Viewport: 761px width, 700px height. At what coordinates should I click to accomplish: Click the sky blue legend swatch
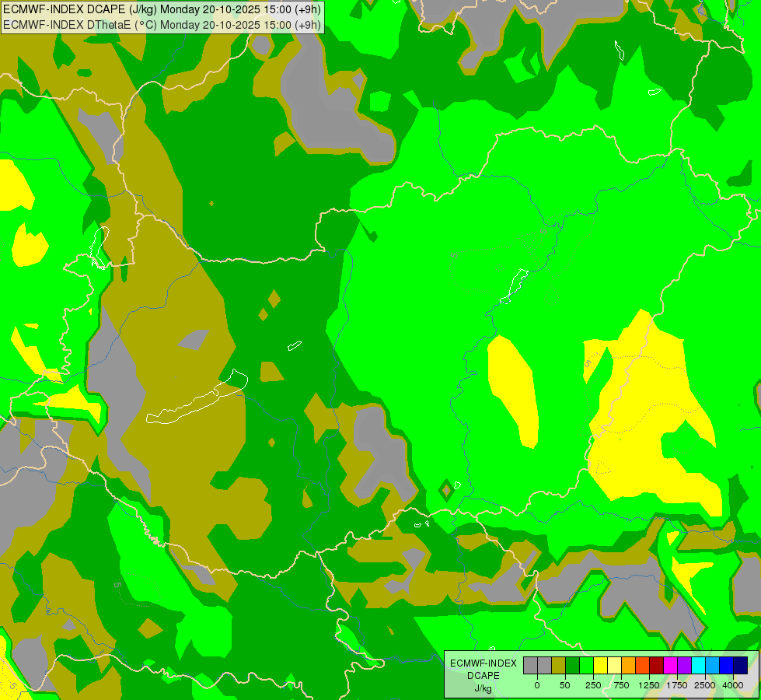coord(713,666)
